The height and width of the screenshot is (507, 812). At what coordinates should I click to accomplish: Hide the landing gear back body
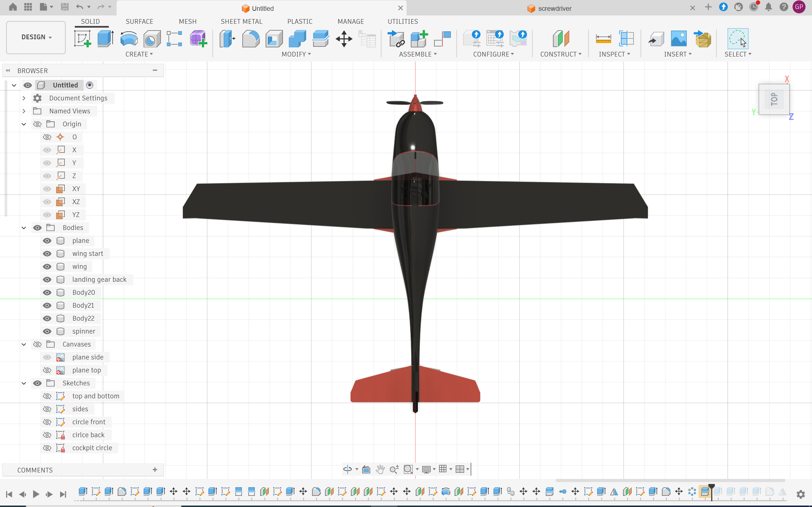coord(47,280)
